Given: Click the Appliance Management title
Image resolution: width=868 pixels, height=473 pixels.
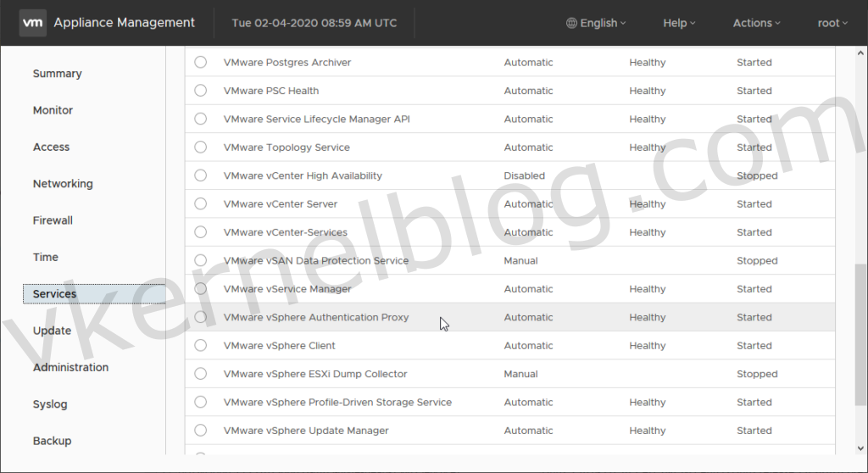Looking at the screenshot, I should pyautogui.click(x=124, y=23).
